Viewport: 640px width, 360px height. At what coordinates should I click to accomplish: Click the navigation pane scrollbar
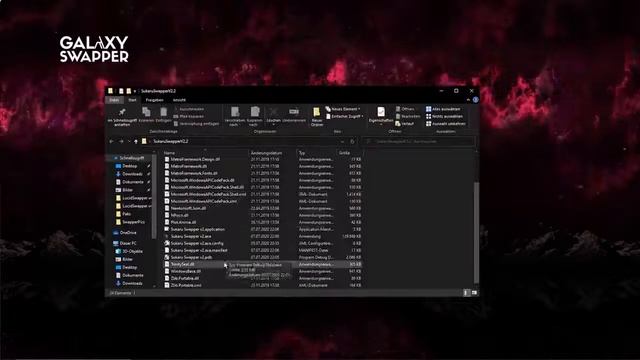(154, 197)
